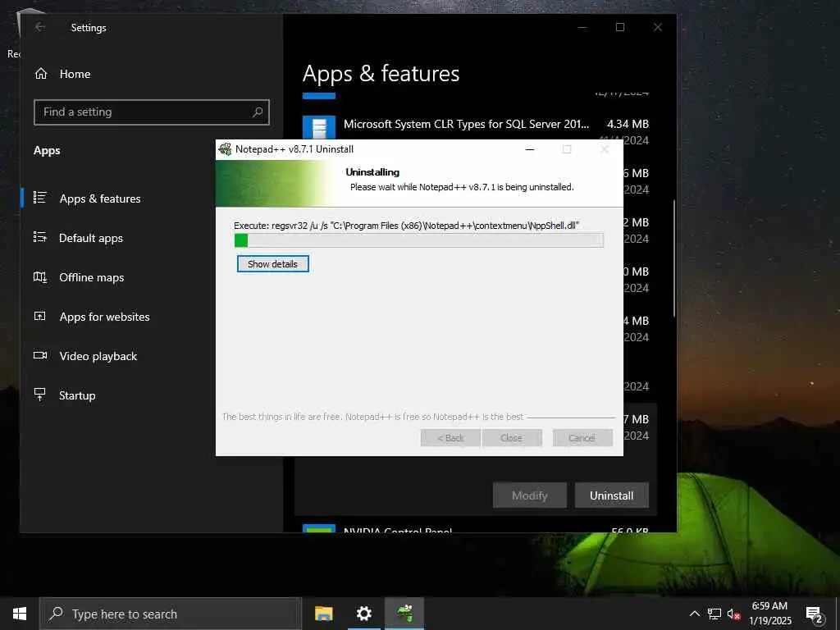Image resolution: width=840 pixels, height=630 pixels.
Task: Click the uninstall progress bar
Action: 419,240
